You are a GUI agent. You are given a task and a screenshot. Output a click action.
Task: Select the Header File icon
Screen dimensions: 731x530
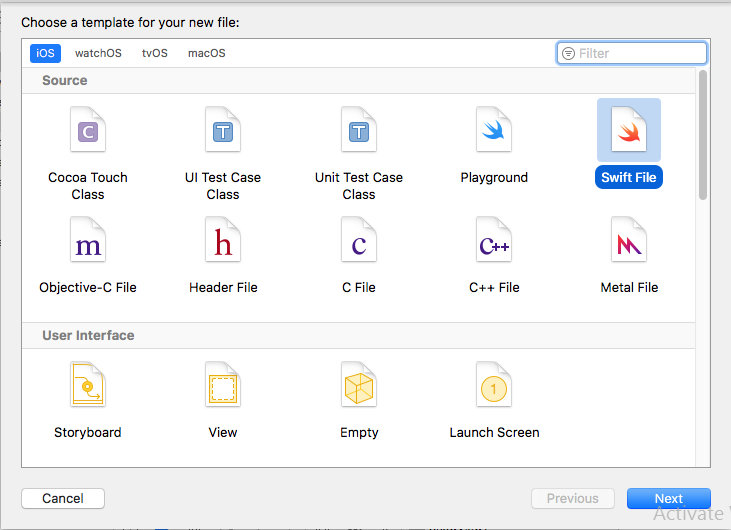click(x=223, y=240)
